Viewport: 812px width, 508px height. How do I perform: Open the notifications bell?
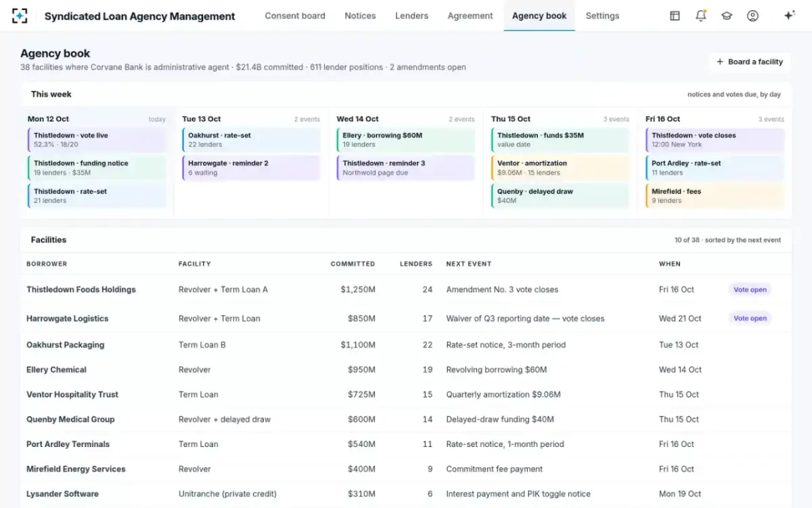click(701, 16)
